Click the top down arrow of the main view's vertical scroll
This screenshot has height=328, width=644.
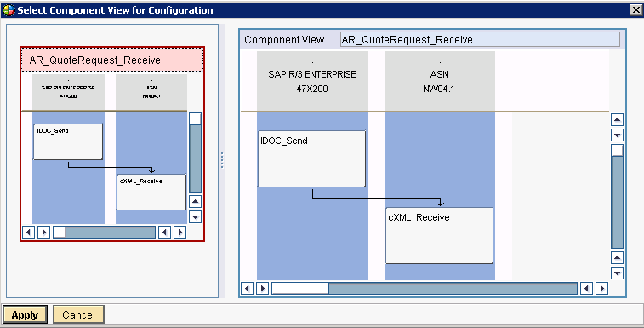tap(617, 135)
